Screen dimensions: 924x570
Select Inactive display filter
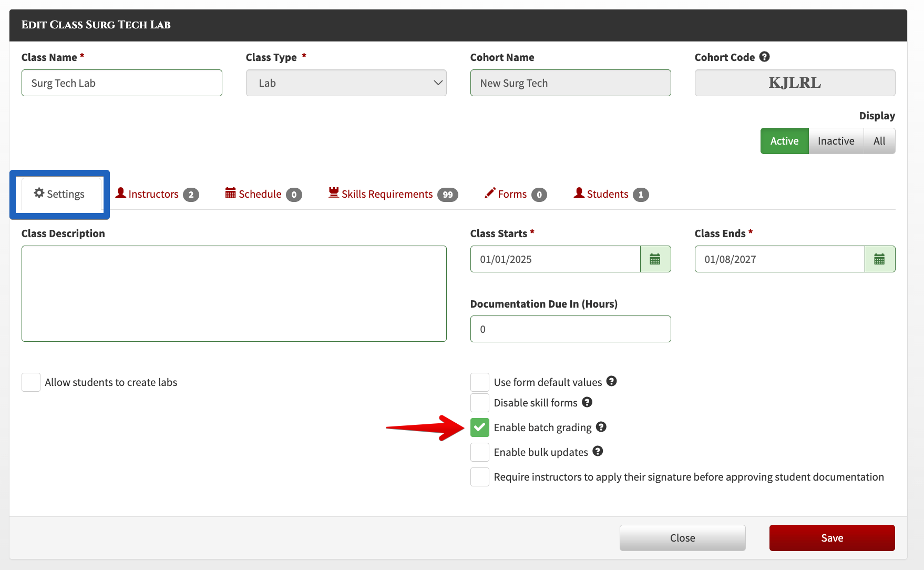click(836, 141)
